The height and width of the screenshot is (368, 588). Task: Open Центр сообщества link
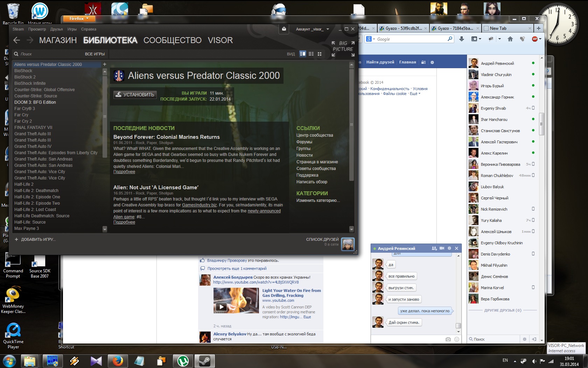(x=315, y=135)
